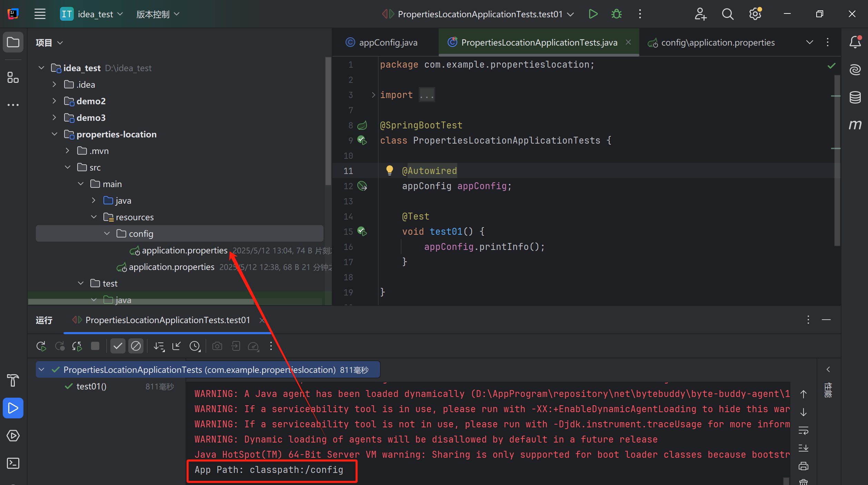This screenshot has height=485, width=868.
Task: Collapse the config folder in project tree
Action: click(x=107, y=234)
